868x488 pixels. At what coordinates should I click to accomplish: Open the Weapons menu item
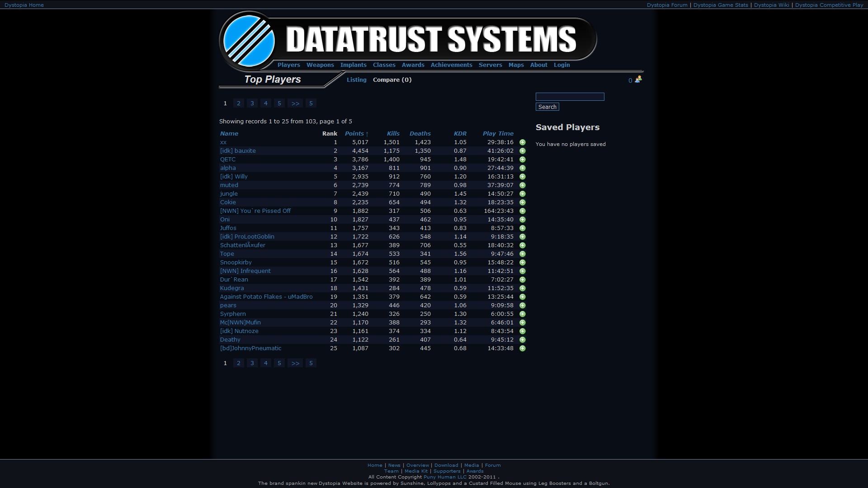320,65
